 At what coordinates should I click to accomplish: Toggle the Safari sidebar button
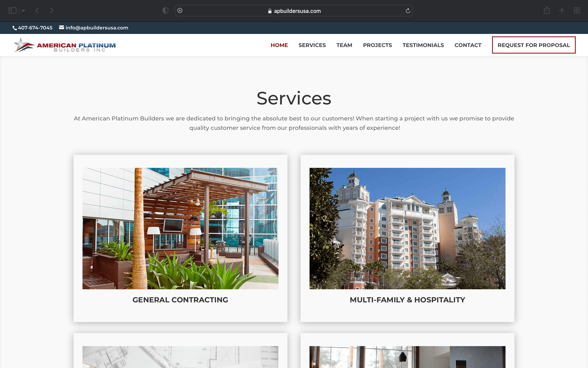click(x=12, y=10)
